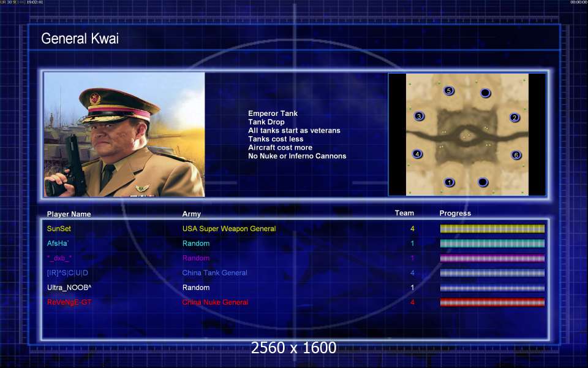Click China Nuke General army text
Viewport: 588px width, 368px height.
(x=215, y=302)
